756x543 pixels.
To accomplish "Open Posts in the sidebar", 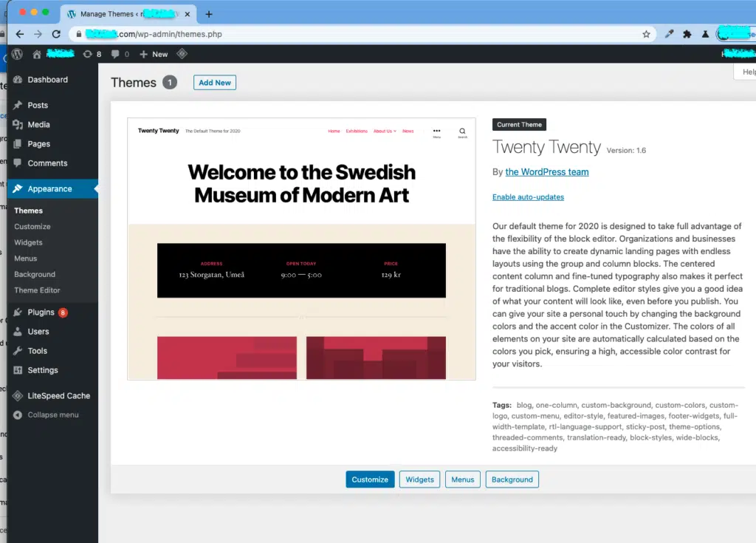I will (52, 105).
